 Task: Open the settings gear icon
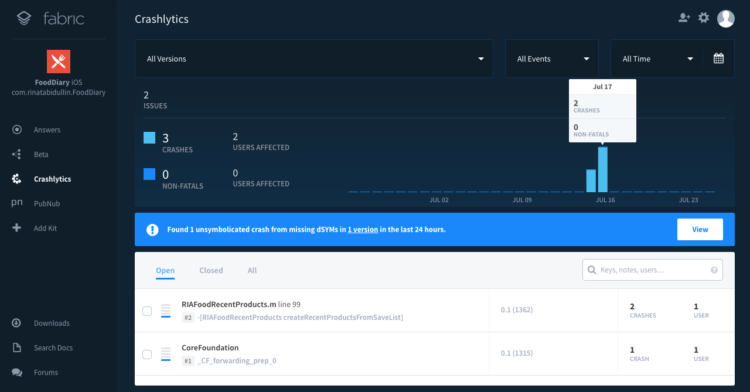coord(704,18)
